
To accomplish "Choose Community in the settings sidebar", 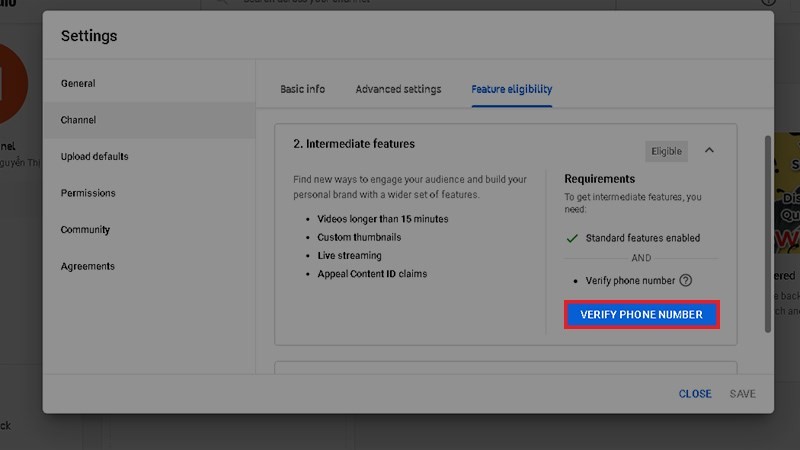I will tap(85, 229).
